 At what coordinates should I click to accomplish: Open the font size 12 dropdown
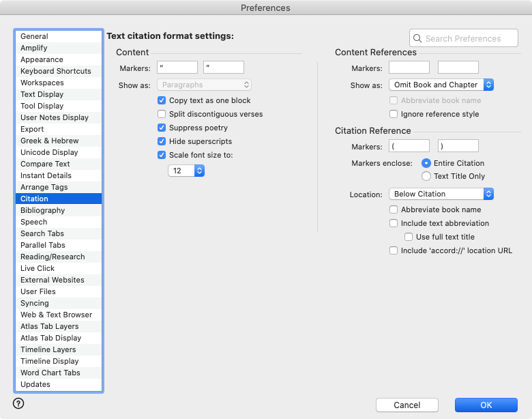coord(186,171)
